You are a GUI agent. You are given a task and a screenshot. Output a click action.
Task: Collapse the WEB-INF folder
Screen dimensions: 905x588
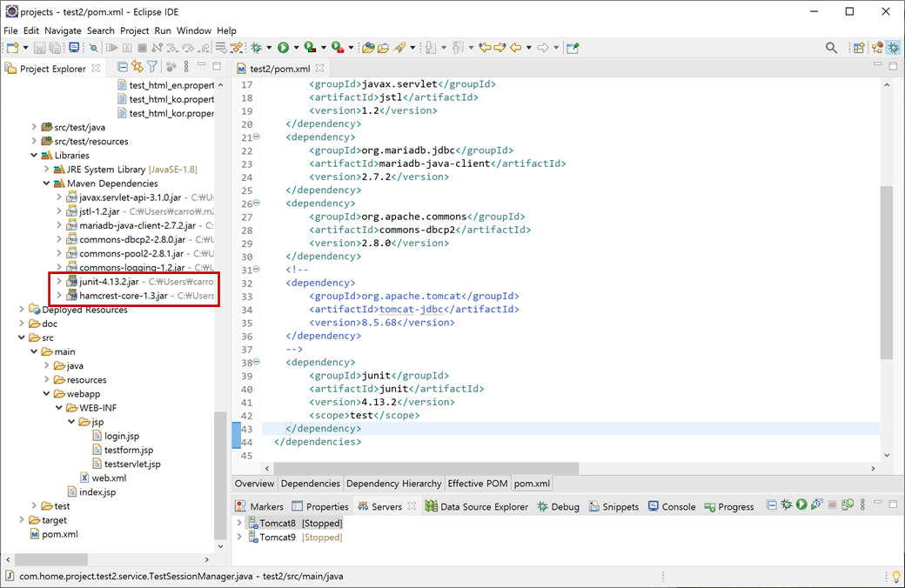[x=59, y=408]
